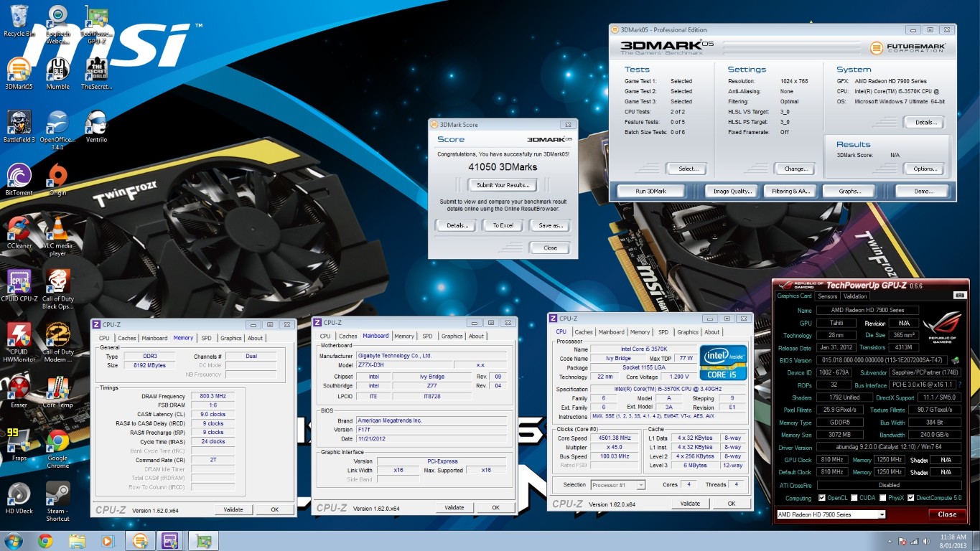The width and height of the screenshot is (980, 551).
Task: Select the Battlefield 3 desktop icon
Action: [19, 127]
